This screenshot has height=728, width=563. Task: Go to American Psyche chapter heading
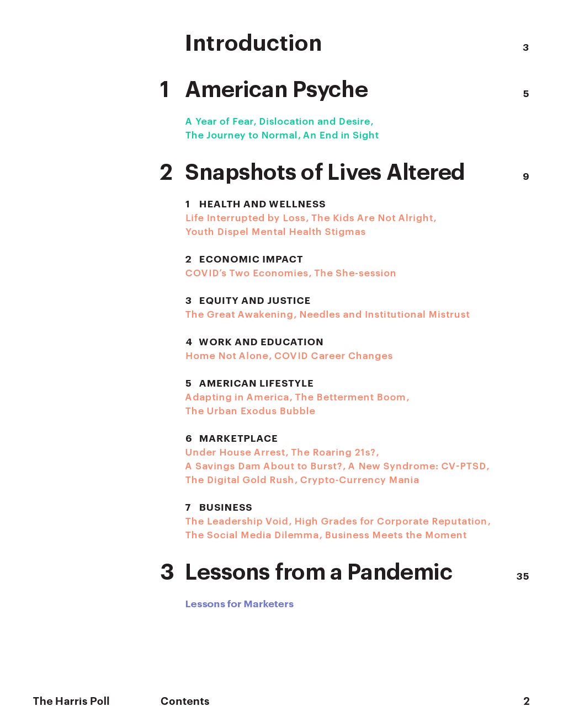coord(277,90)
